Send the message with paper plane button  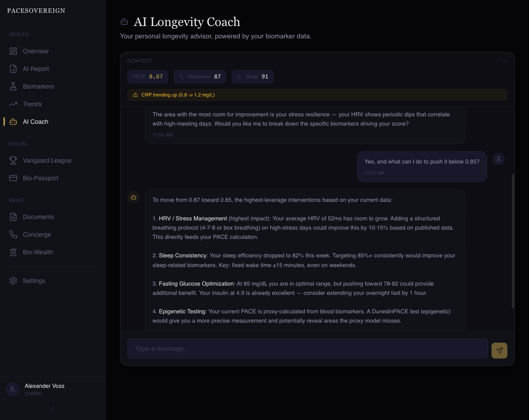(x=499, y=350)
